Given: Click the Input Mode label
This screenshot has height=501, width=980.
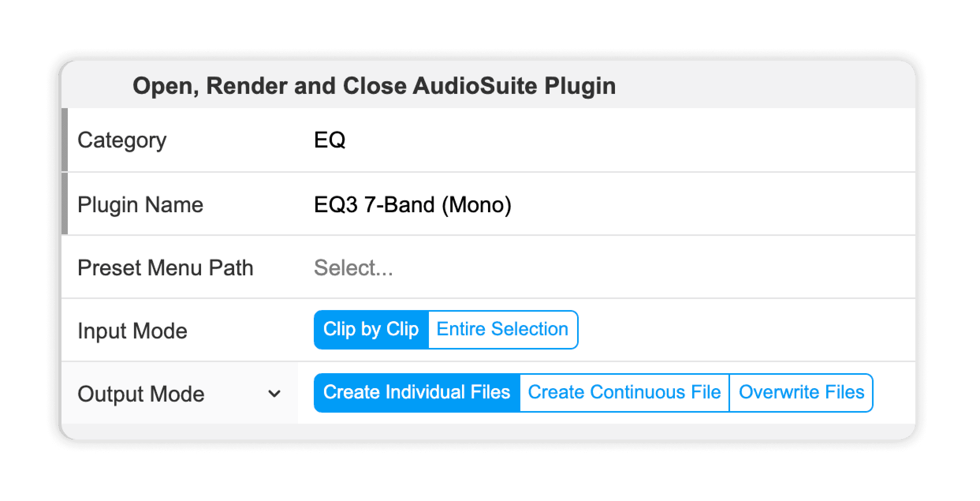Looking at the screenshot, I should 133,330.
